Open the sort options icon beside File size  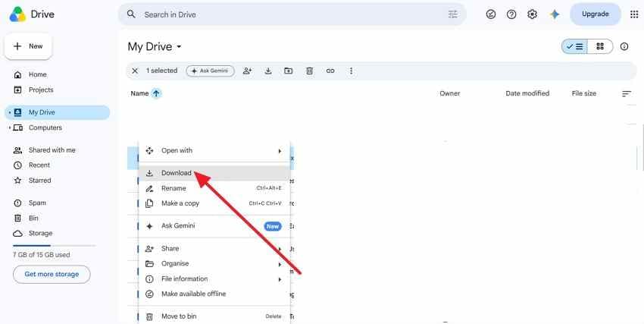pos(627,94)
